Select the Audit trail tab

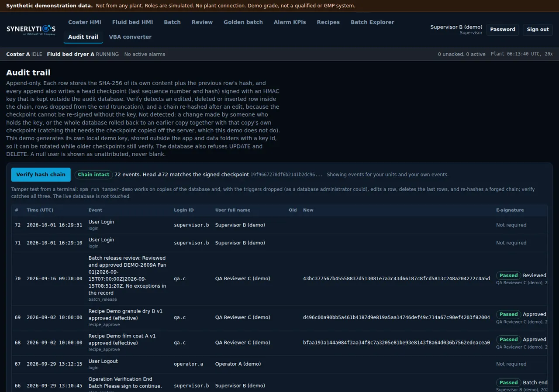(83, 37)
